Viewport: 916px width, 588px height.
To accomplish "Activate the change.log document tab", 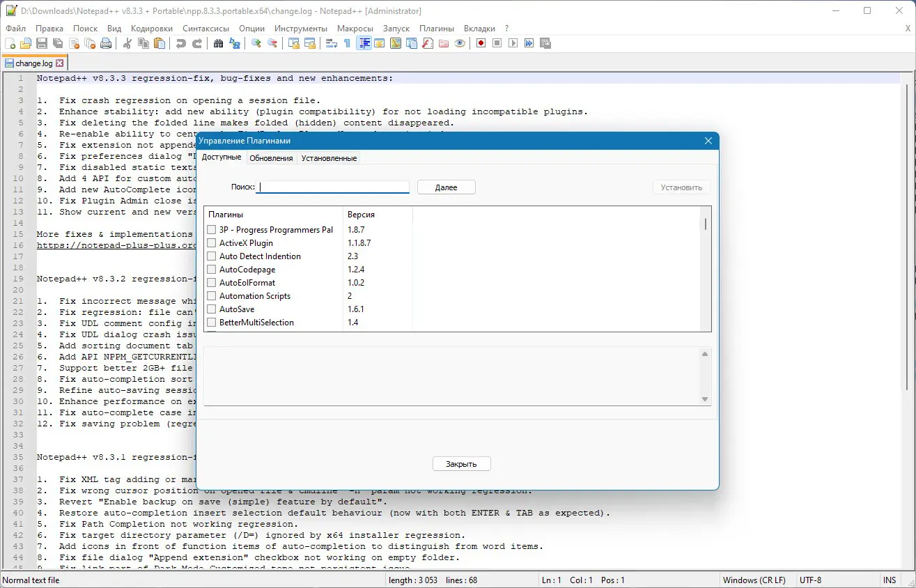I will tap(34, 63).
